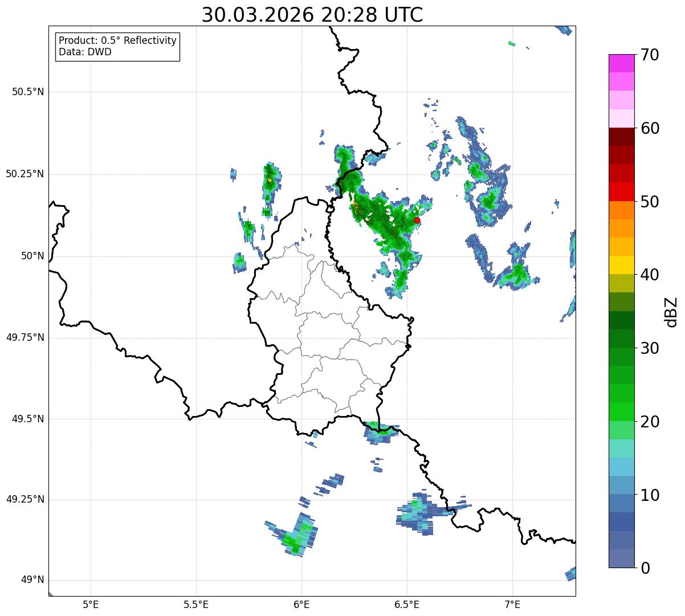Screen dimensions: 685x616
Task: Click the latitude label 49.75°N
Action: (x=25, y=337)
